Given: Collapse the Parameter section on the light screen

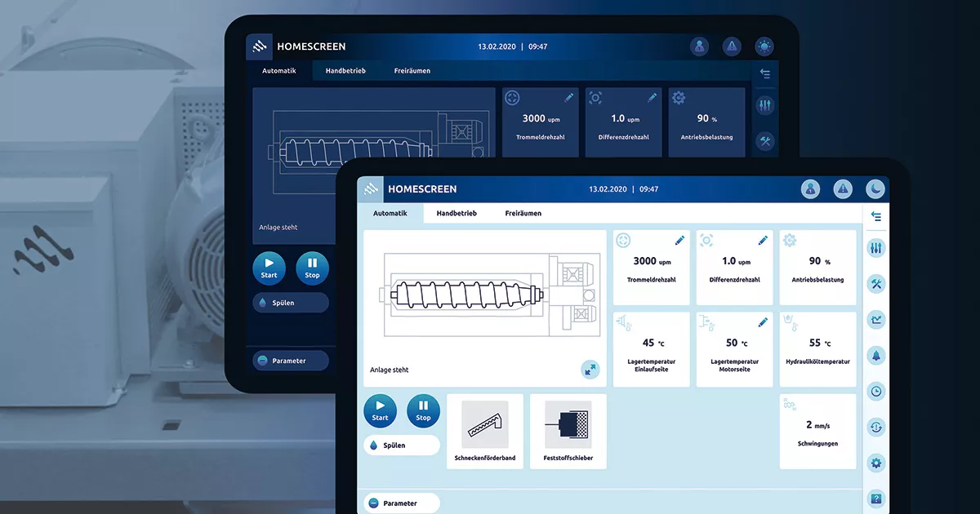Looking at the screenshot, I should coord(402,503).
